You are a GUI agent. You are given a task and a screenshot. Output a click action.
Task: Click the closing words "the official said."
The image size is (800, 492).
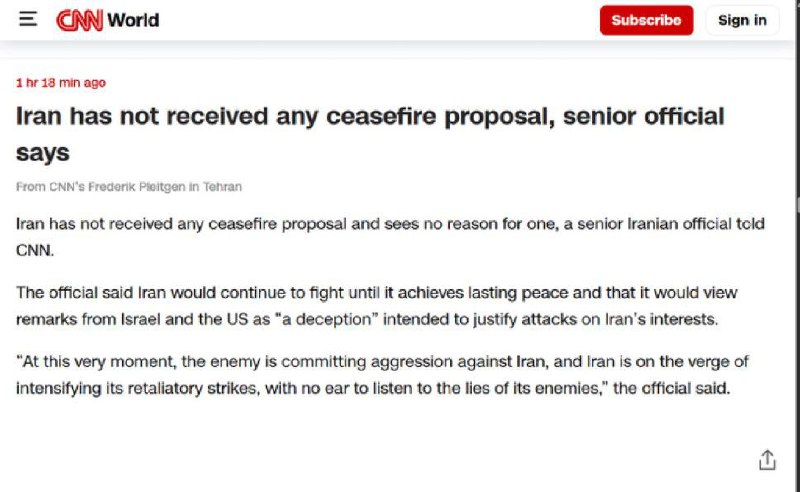(671, 388)
